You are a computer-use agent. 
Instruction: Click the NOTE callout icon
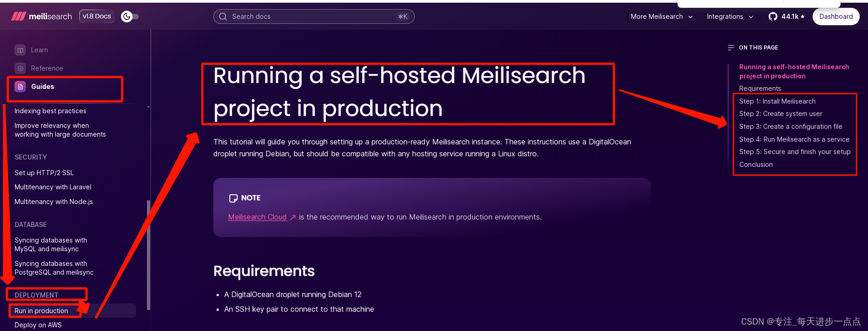pos(233,198)
